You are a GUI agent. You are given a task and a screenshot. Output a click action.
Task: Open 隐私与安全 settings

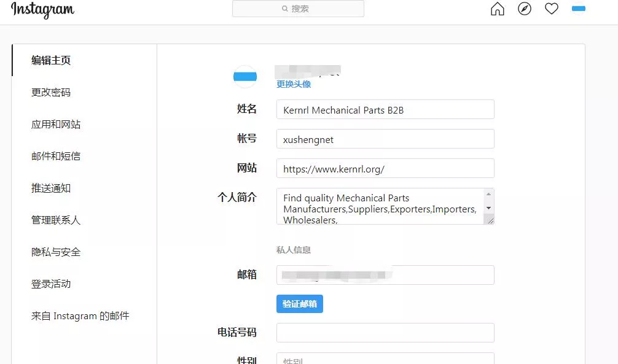tap(55, 252)
